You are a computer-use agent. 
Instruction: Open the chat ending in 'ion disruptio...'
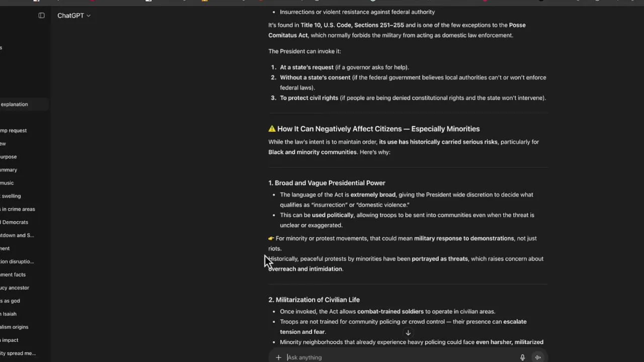coord(24,261)
